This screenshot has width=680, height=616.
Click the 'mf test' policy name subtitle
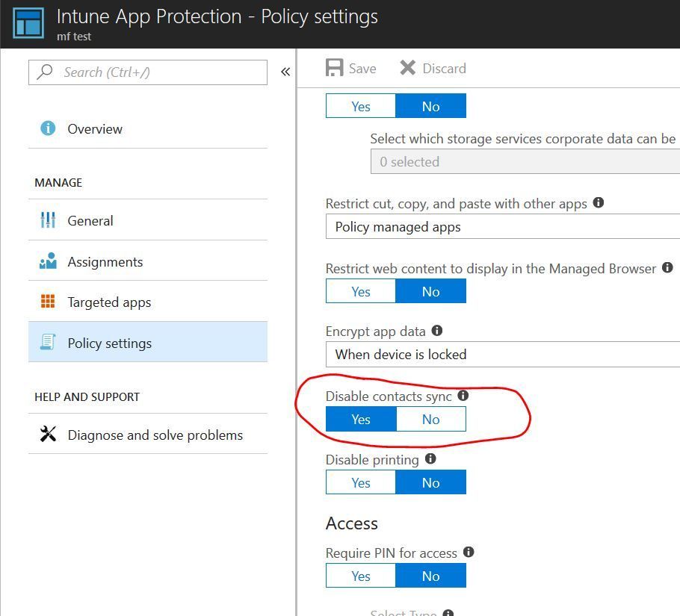click(x=74, y=37)
